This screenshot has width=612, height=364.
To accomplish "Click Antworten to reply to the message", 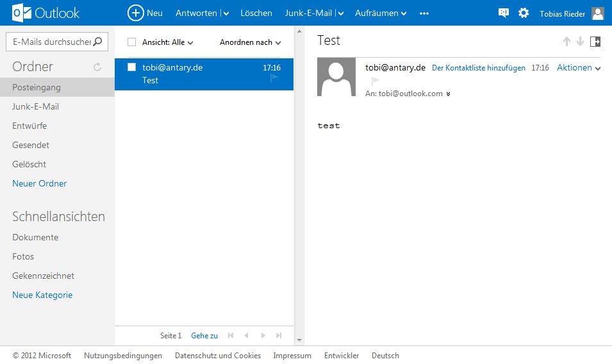I will click(196, 13).
